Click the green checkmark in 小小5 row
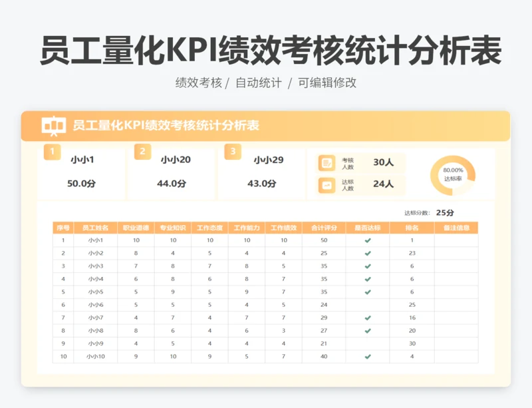This screenshot has width=532, height=408. [x=368, y=292]
